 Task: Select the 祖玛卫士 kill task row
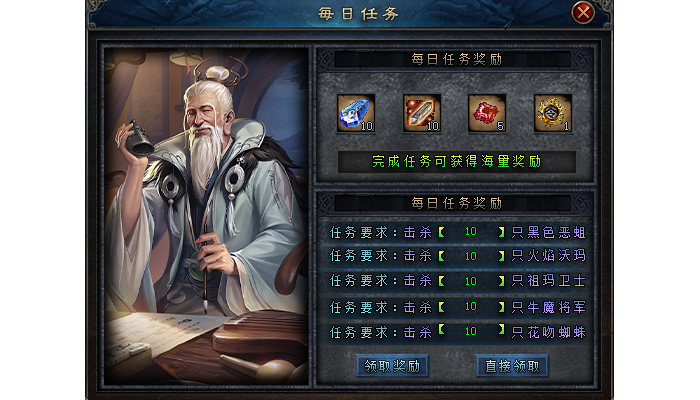(456, 280)
